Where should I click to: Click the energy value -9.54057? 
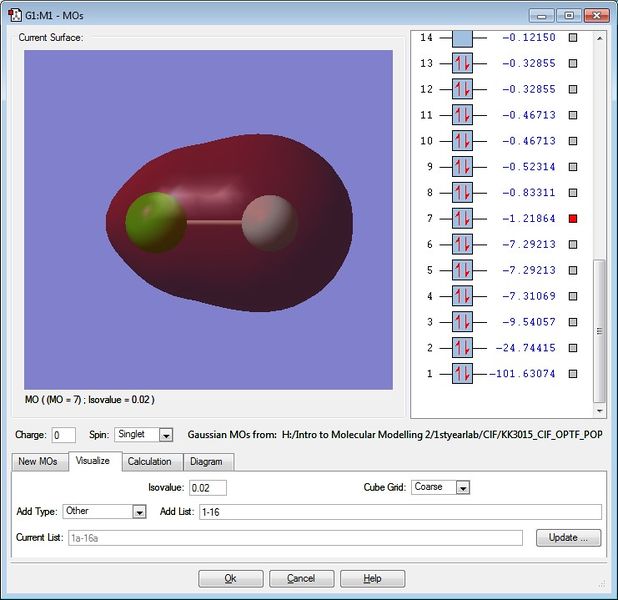click(x=529, y=322)
